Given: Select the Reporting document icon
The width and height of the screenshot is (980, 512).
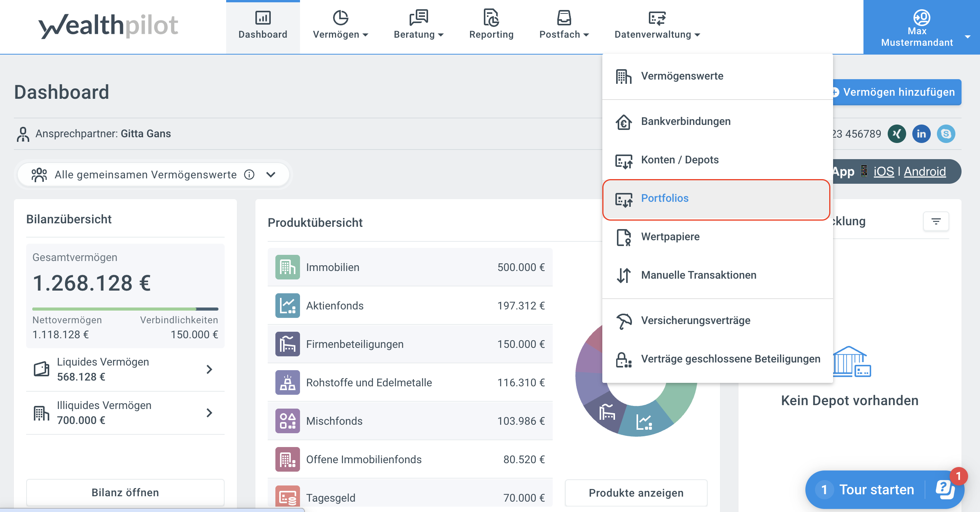Looking at the screenshot, I should (x=491, y=17).
